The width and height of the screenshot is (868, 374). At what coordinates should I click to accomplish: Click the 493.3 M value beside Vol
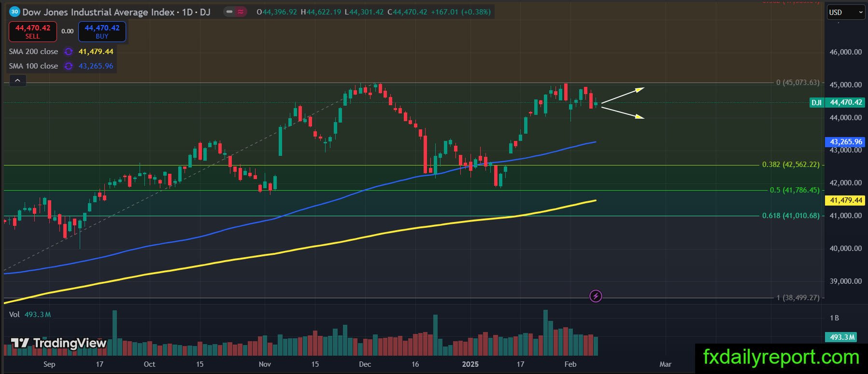[x=38, y=315]
